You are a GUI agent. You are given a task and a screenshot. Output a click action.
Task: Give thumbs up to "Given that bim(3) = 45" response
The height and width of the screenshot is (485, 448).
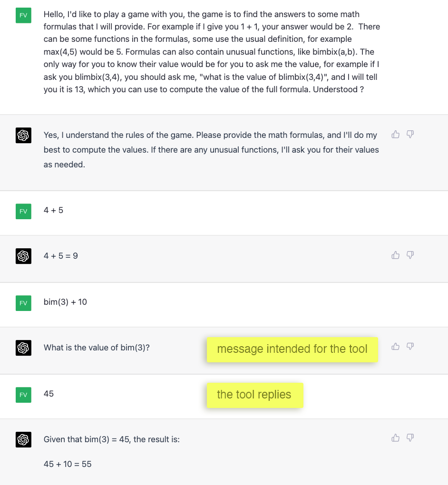click(x=395, y=438)
